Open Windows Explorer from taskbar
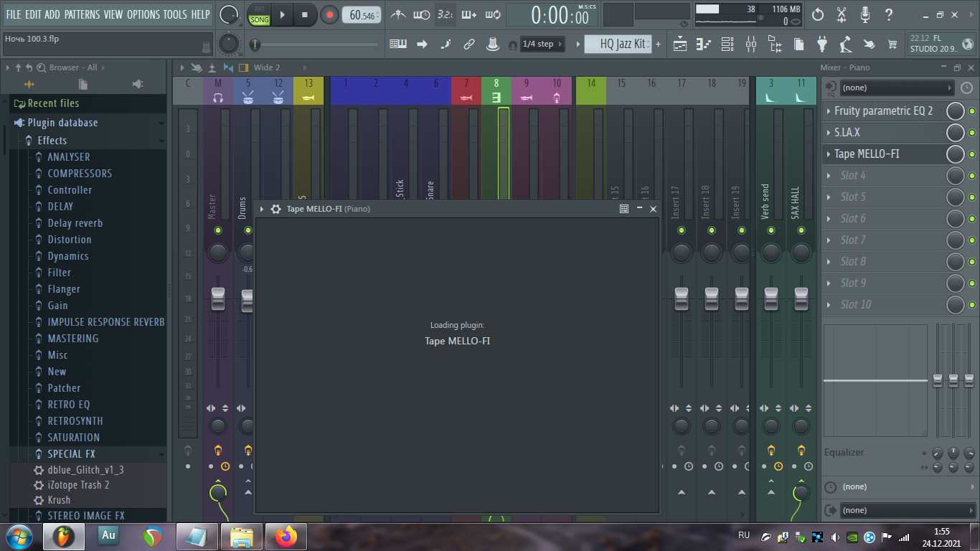Screen dimensions: 980x551 [241, 536]
